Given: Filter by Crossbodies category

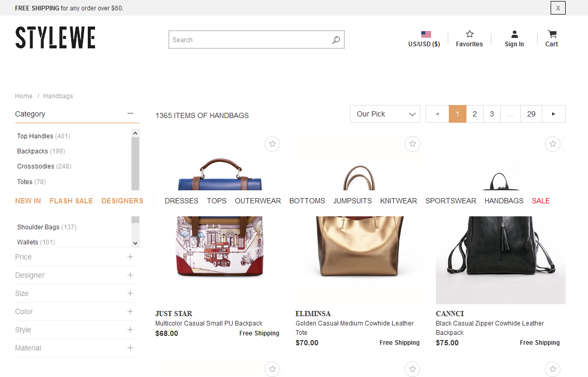Looking at the screenshot, I should [36, 166].
